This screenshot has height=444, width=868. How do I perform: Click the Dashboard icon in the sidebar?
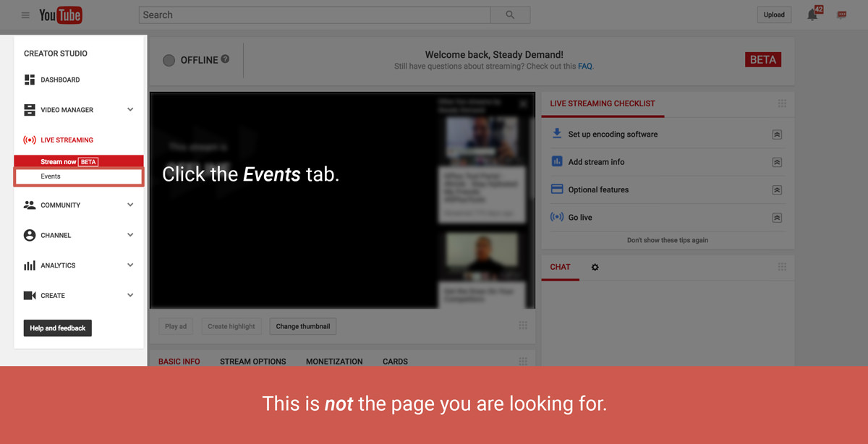pyautogui.click(x=29, y=80)
